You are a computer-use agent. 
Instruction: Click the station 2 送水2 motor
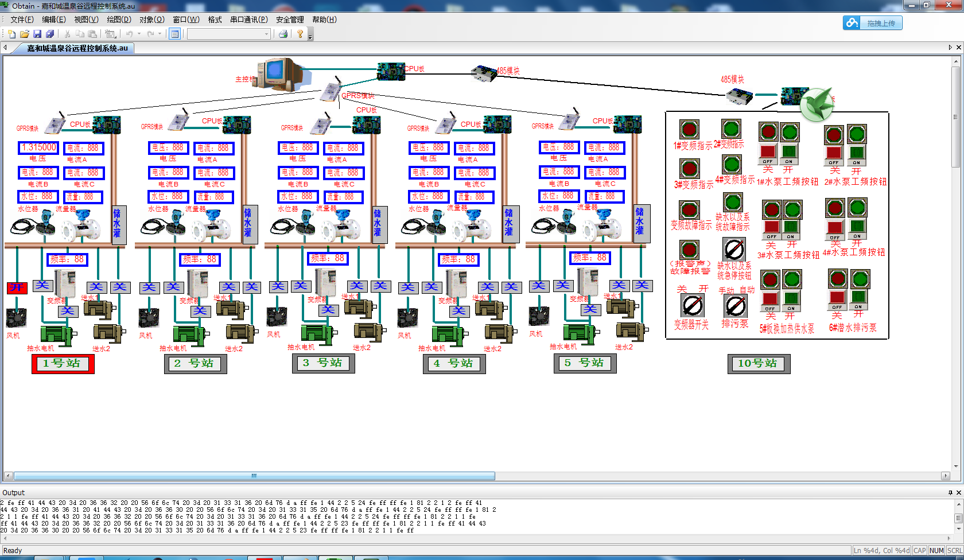pos(241,333)
